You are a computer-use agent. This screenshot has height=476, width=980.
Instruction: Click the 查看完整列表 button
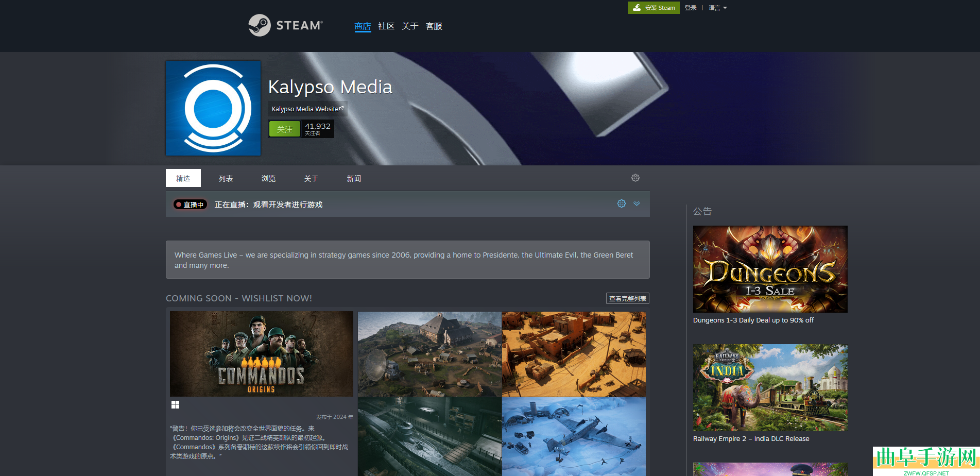point(628,298)
